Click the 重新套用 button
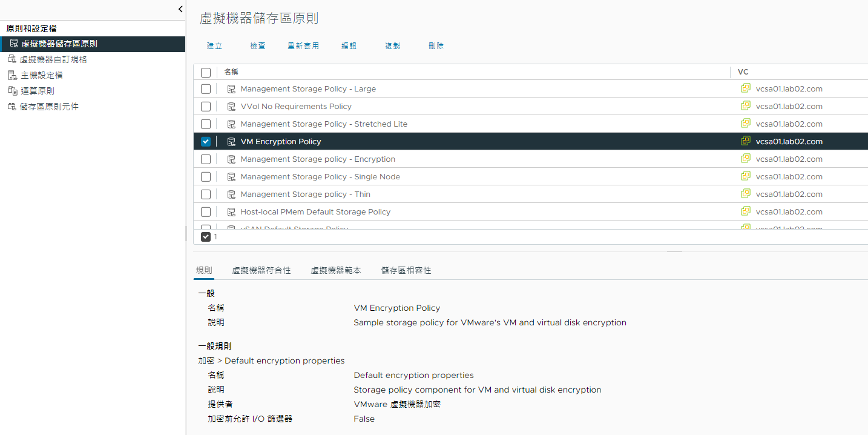Viewport: 868px width, 435px height. tap(303, 46)
